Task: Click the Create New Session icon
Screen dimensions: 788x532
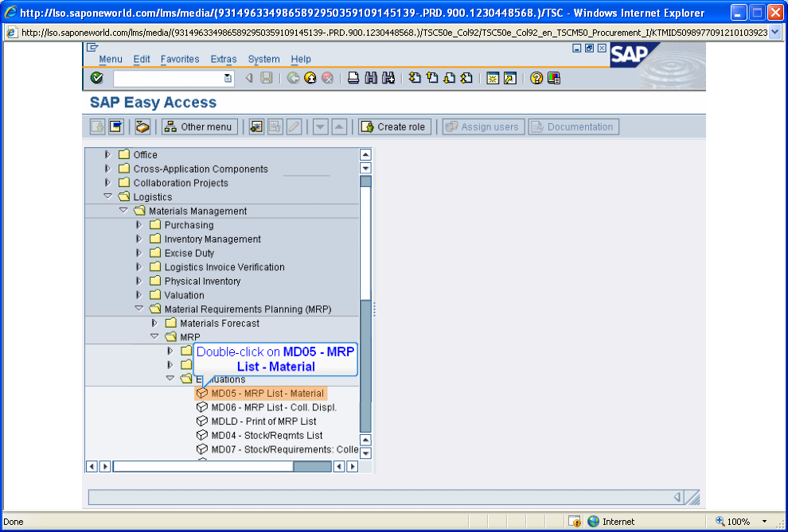Action: pos(493,78)
